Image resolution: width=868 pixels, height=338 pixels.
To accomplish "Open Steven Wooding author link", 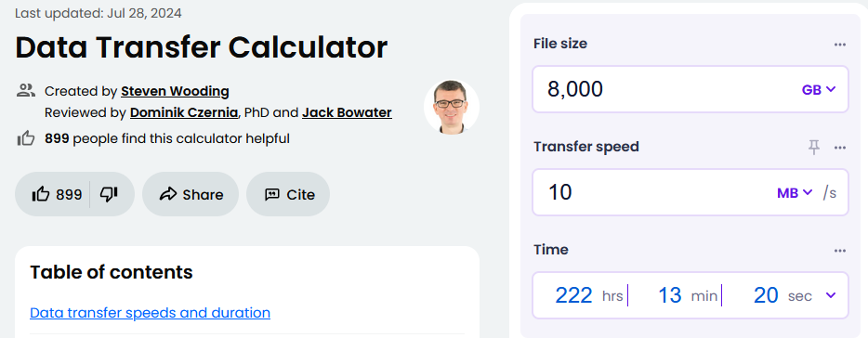I will [175, 91].
